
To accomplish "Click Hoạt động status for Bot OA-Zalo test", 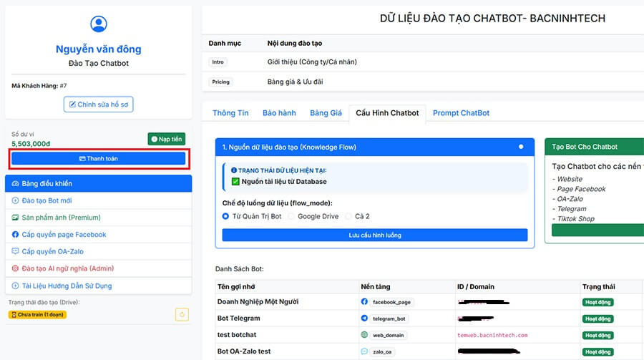I will point(598,352).
